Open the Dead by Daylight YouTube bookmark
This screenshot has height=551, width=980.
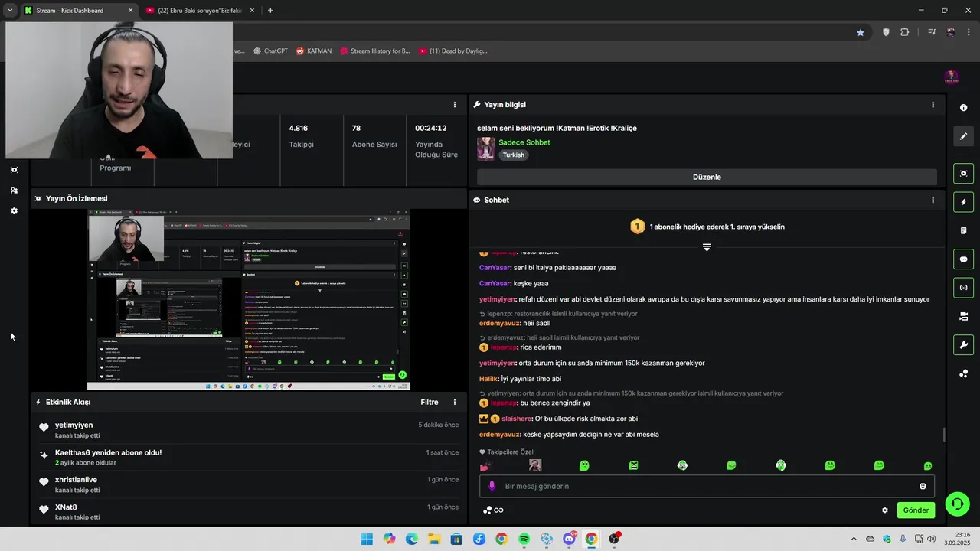452,51
